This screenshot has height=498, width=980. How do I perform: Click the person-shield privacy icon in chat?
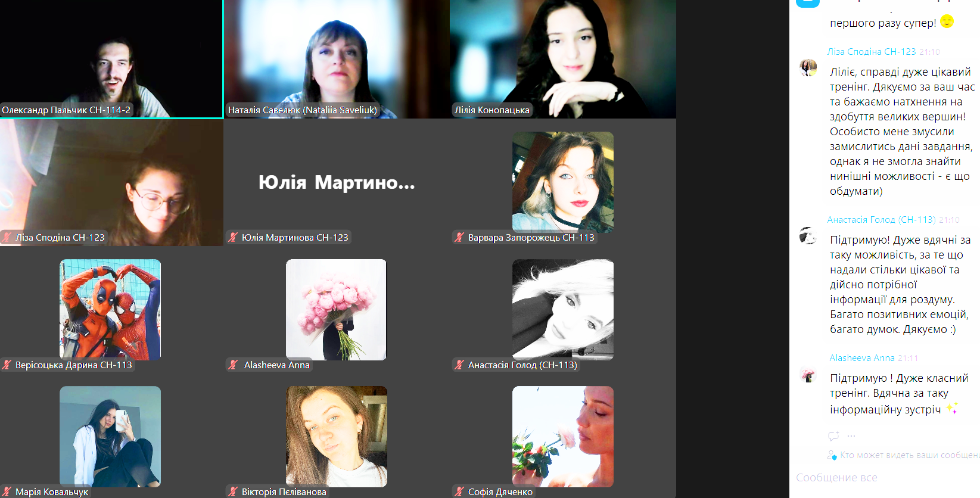832,455
